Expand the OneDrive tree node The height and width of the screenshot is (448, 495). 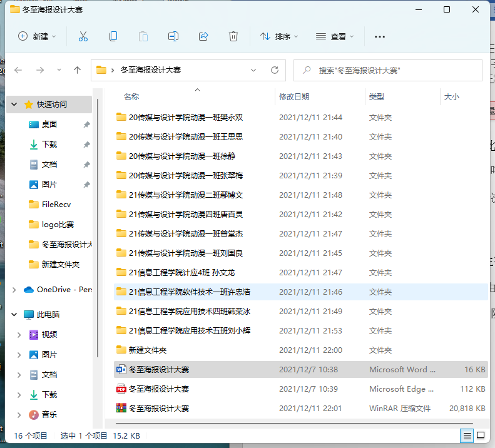pyautogui.click(x=14, y=290)
